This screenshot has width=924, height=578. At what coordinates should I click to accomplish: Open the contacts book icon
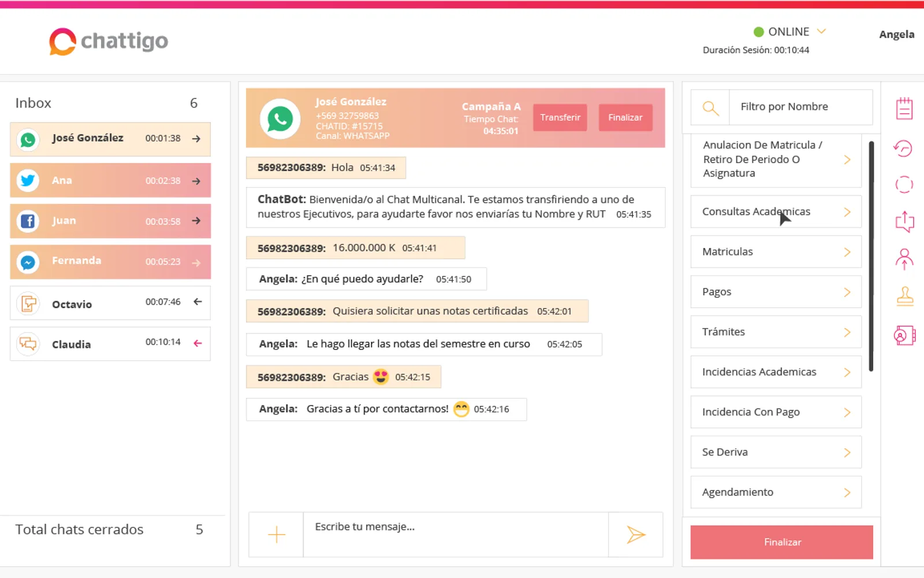(904, 335)
